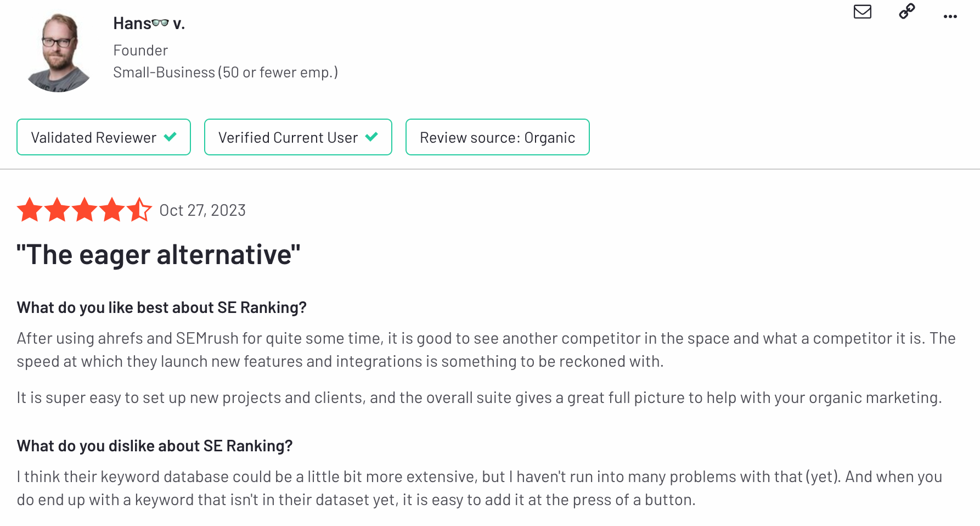Image resolution: width=980 pixels, height=526 pixels.
Task: Open the three-dots more options menu
Action: tap(950, 16)
